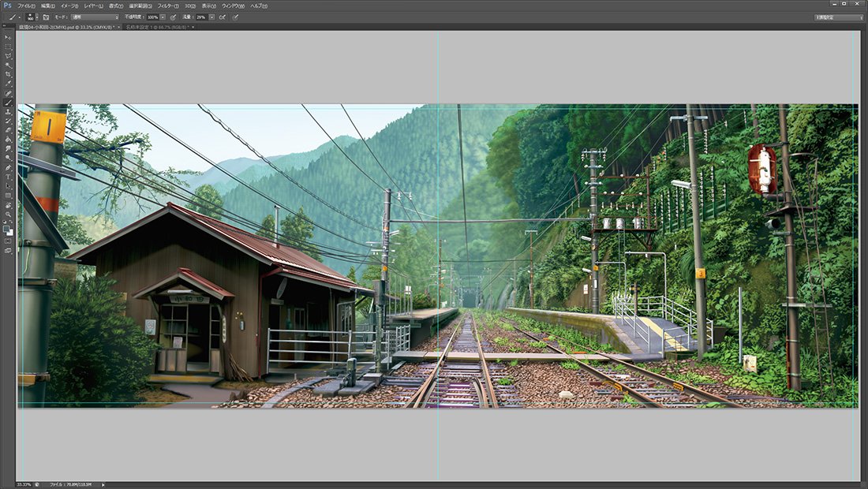Open the workspace switcher dropdown

pyautogui.click(x=838, y=17)
